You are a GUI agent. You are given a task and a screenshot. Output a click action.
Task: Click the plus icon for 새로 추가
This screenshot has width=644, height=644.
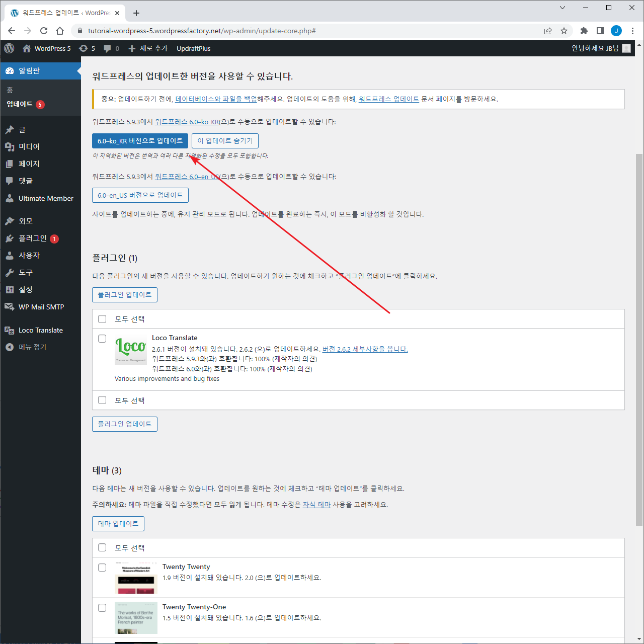tap(132, 48)
